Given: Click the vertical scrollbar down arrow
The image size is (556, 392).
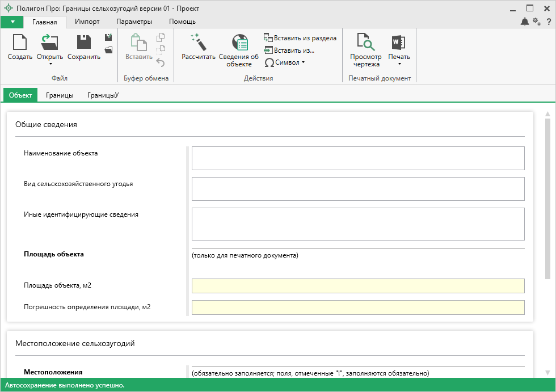Looking at the screenshot, I should 547,372.
